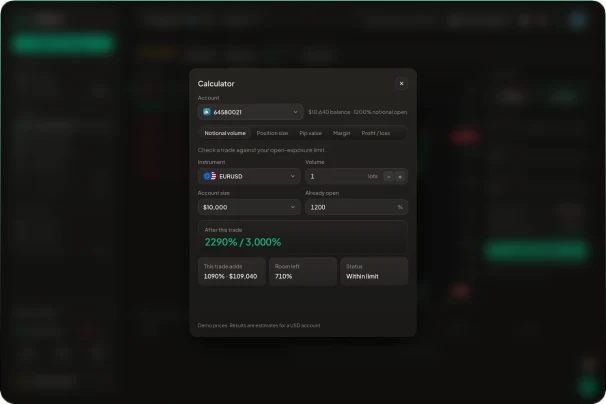Click the Demo prices disclaimer text
The image size is (606, 404).
(x=259, y=326)
